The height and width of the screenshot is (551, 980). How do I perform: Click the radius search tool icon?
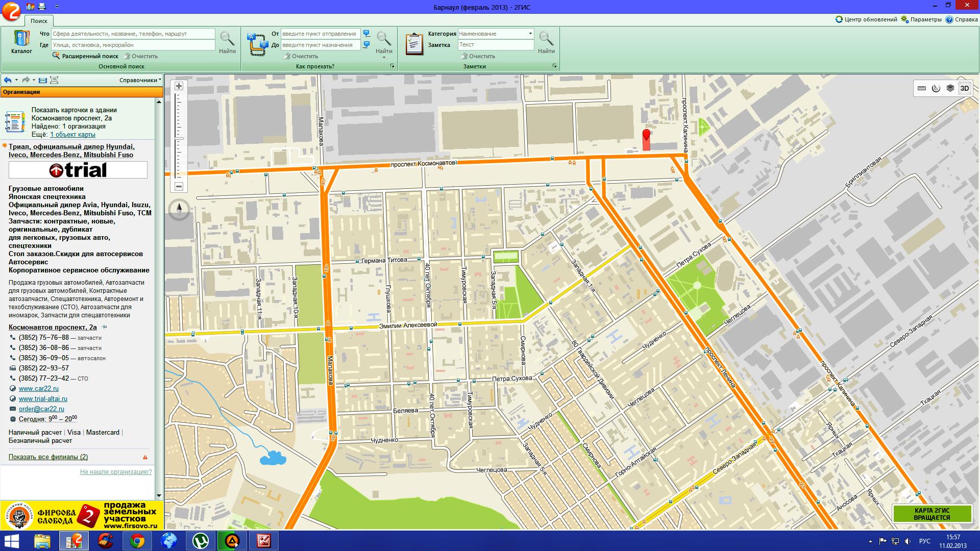[x=936, y=88]
